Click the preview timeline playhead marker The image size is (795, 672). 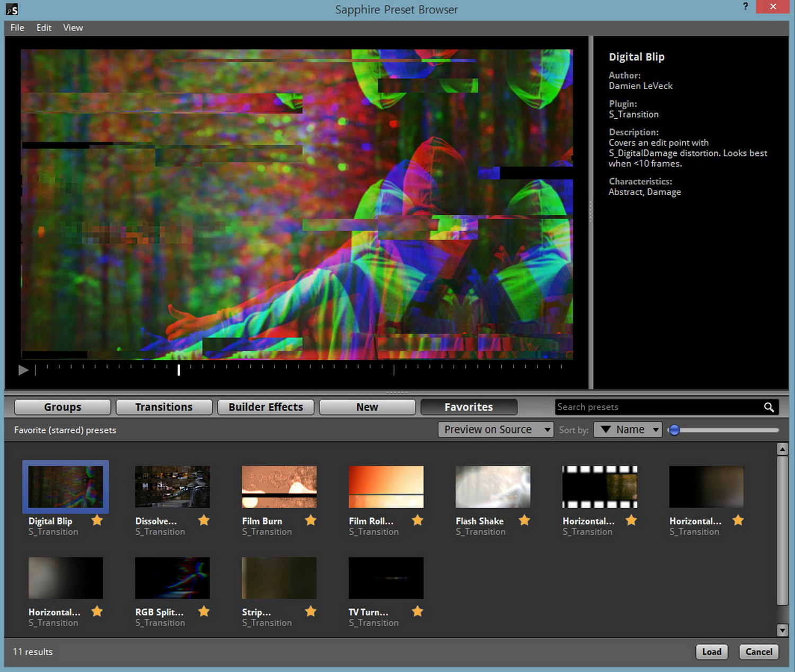coord(179,370)
